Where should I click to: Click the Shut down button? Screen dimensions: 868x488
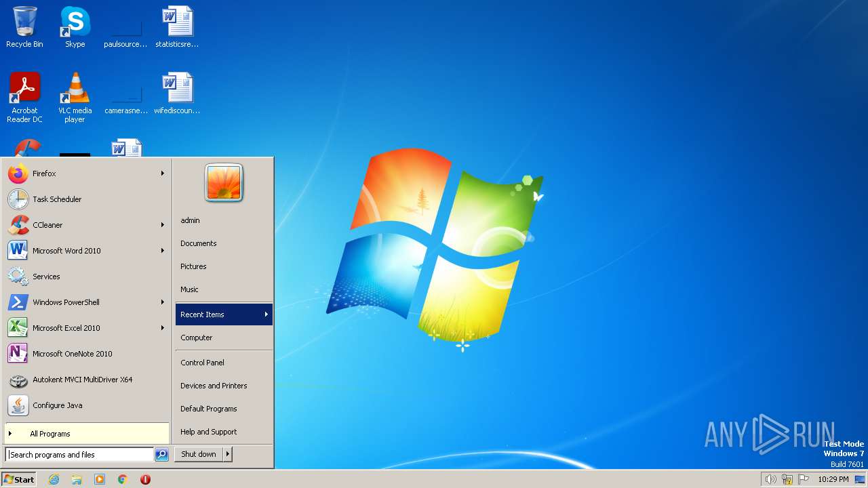(x=199, y=454)
